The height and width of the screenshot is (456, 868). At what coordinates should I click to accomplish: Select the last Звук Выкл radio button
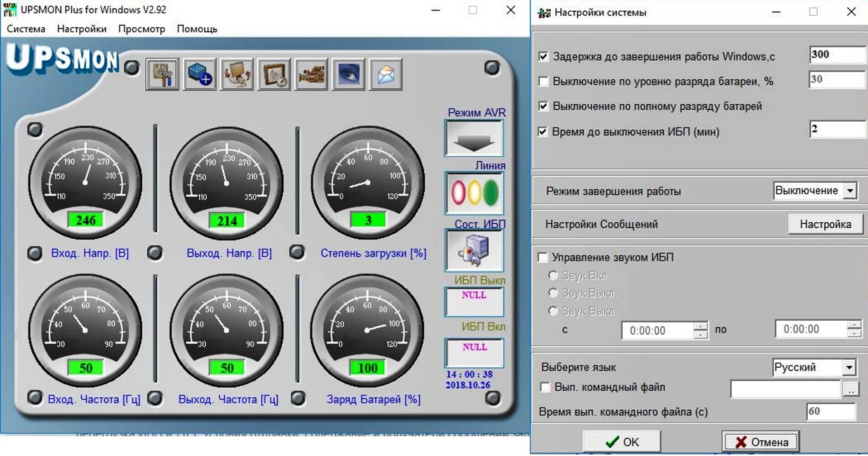pyautogui.click(x=553, y=311)
